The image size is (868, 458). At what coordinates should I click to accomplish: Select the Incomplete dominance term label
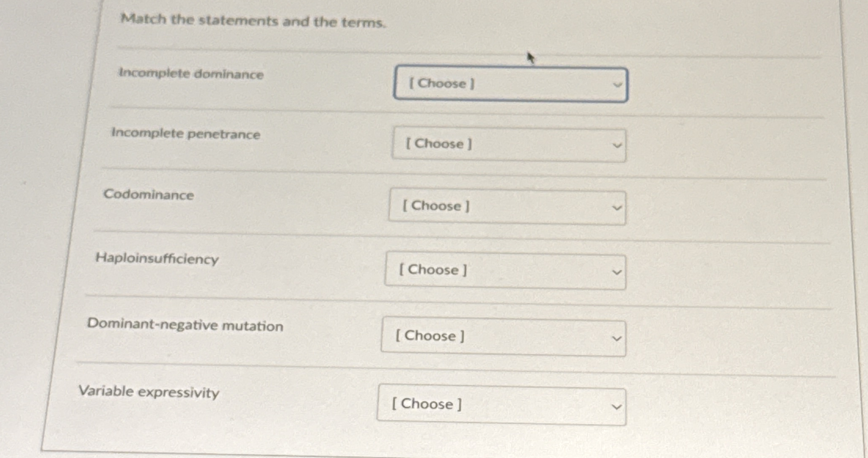click(x=190, y=74)
